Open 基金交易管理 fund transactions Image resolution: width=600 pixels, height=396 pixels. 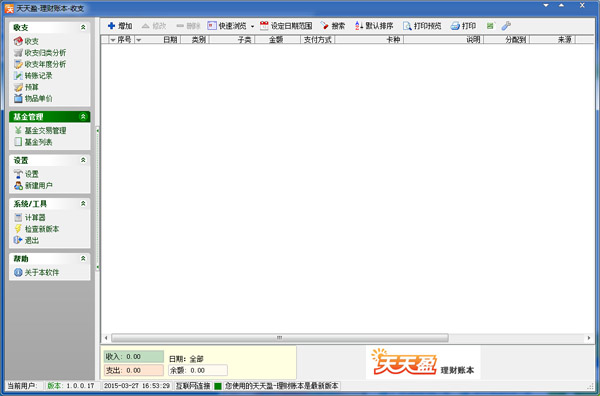coord(40,130)
